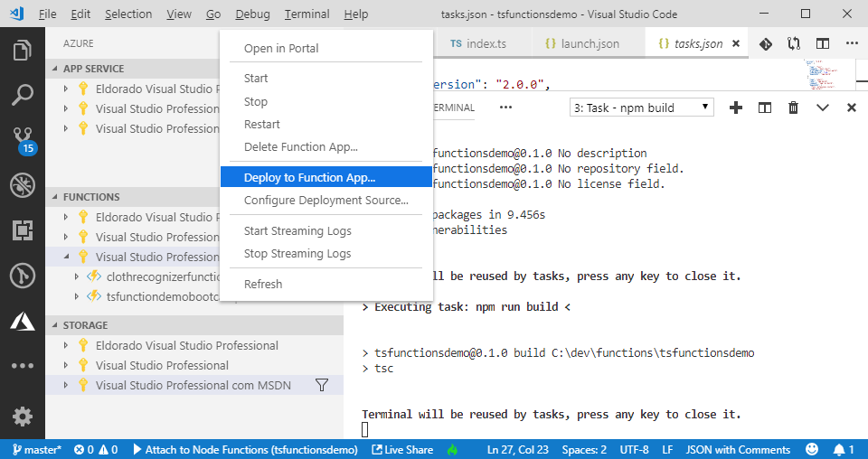
Task: Switch to the launch.json tab
Action: pyautogui.click(x=588, y=43)
